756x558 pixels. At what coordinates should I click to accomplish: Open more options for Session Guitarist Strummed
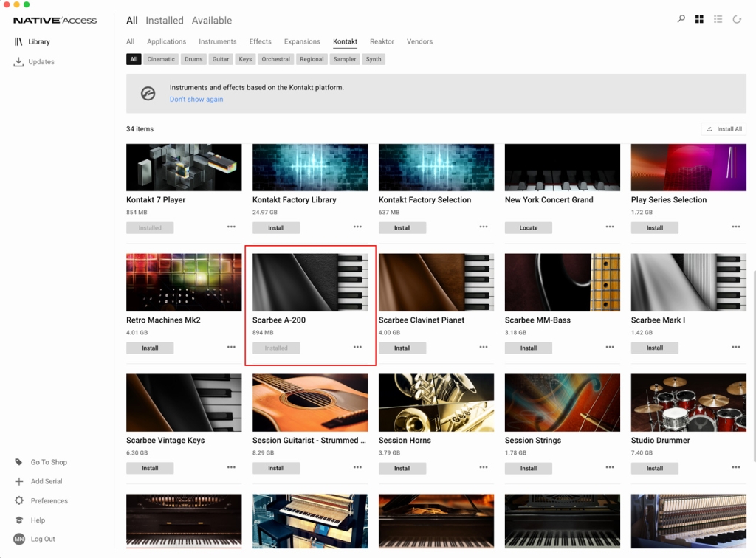[357, 467]
